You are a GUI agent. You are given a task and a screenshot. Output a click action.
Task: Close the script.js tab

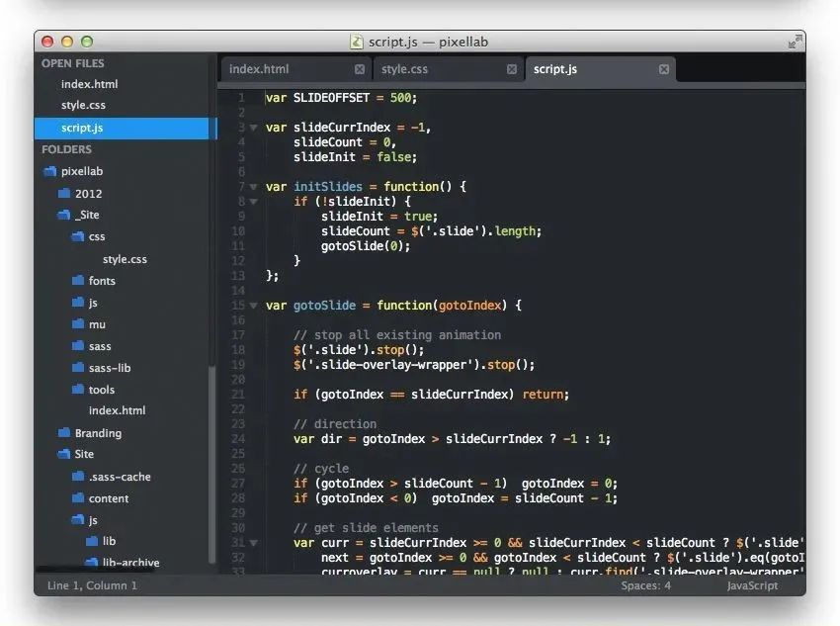pyautogui.click(x=664, y=69)
